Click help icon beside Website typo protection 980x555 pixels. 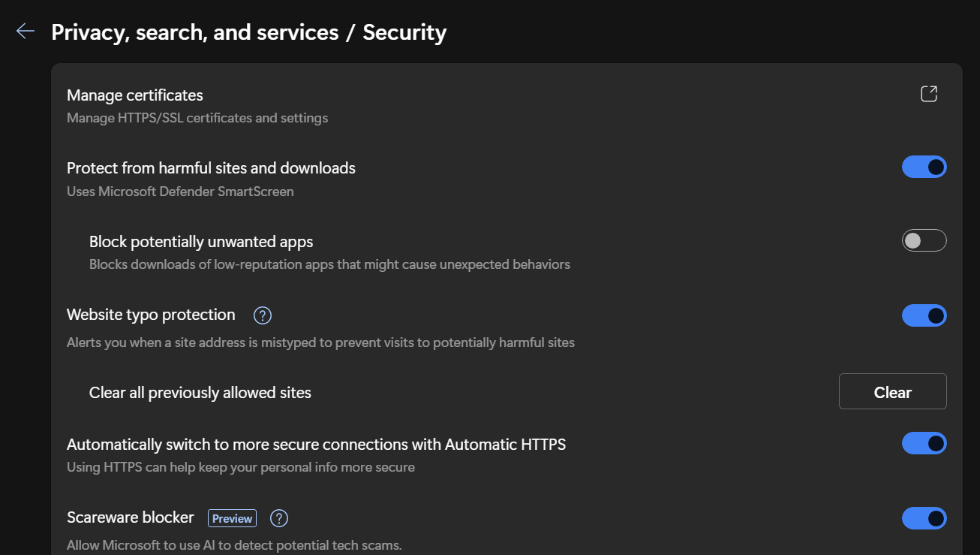pos(262,315)
